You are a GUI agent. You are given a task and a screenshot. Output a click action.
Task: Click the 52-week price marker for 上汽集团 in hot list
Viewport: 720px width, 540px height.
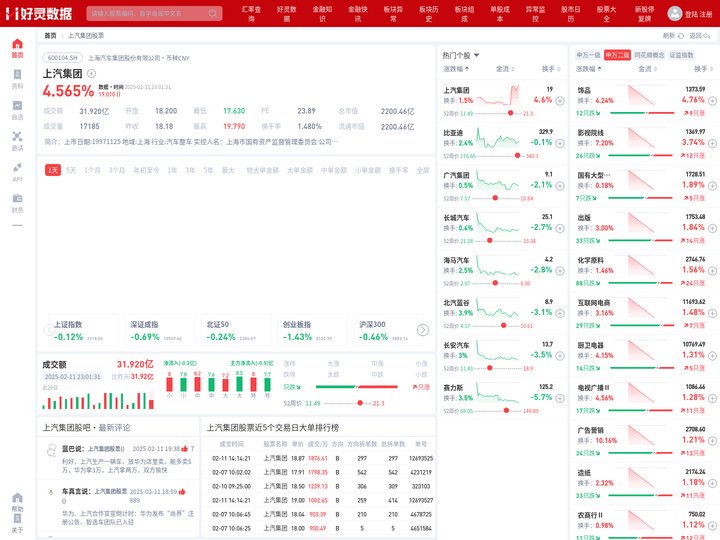510,113
